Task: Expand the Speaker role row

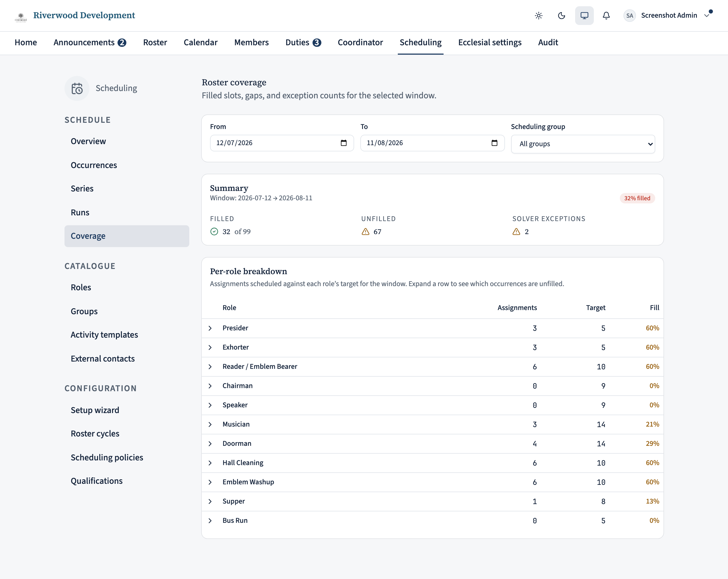Action: click(x=210, y=405)
